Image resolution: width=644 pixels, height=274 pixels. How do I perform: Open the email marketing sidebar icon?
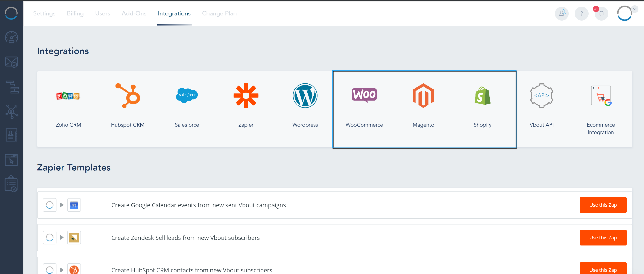12,62
